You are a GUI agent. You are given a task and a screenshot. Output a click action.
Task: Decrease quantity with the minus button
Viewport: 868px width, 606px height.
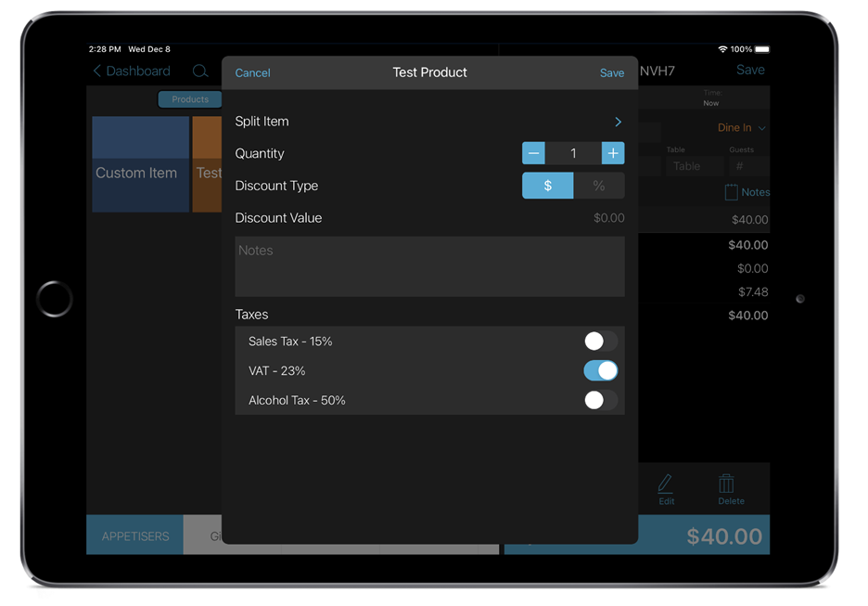pos(533,153)
